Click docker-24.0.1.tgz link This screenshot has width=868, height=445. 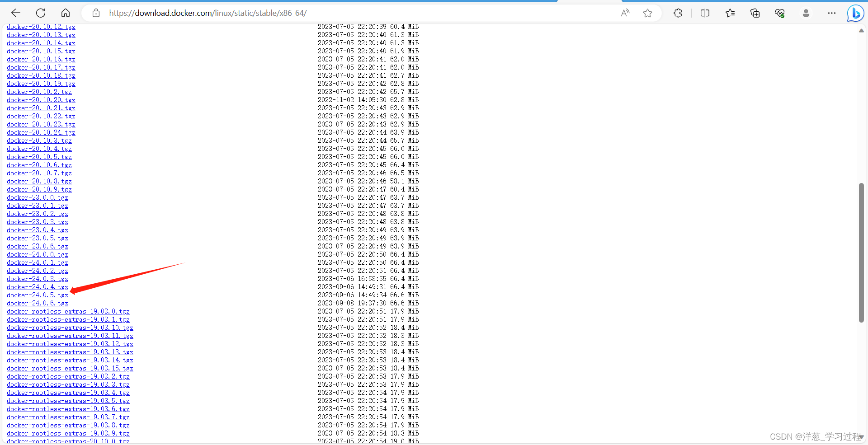pos(38,262)
